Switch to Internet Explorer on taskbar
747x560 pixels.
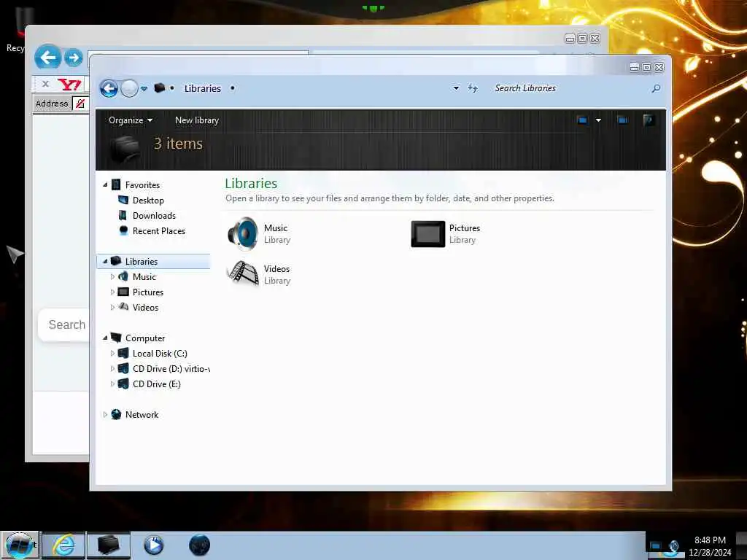point(63,545)
